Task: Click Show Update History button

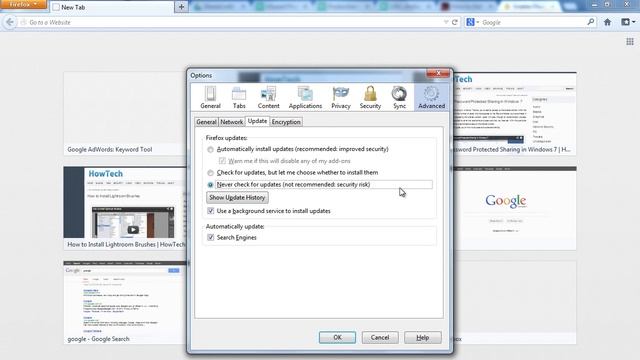Action: click(237, 198)
